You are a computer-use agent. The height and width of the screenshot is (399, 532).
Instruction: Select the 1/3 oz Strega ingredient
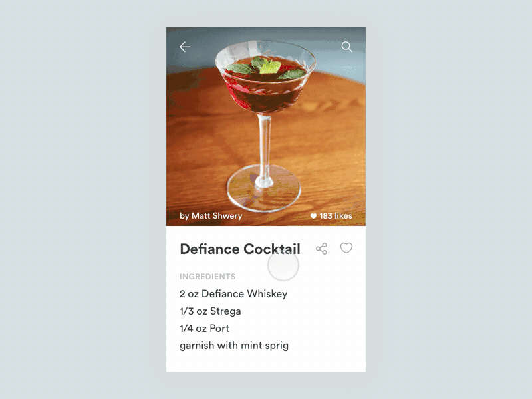pos(210,311)
